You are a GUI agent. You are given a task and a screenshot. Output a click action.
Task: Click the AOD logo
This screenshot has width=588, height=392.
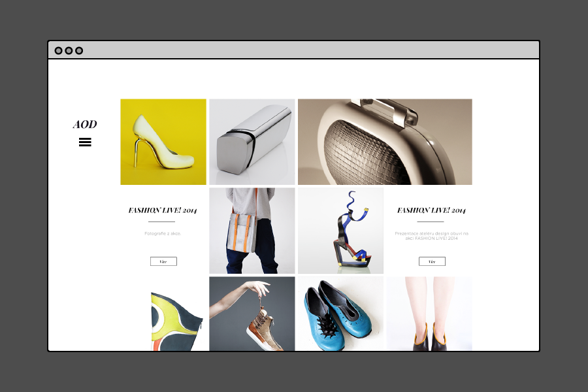(x=85, y=125)
